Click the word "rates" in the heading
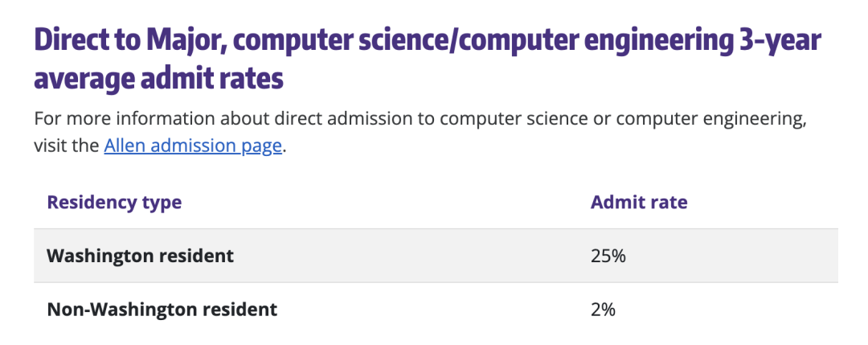 click(254, 80)
